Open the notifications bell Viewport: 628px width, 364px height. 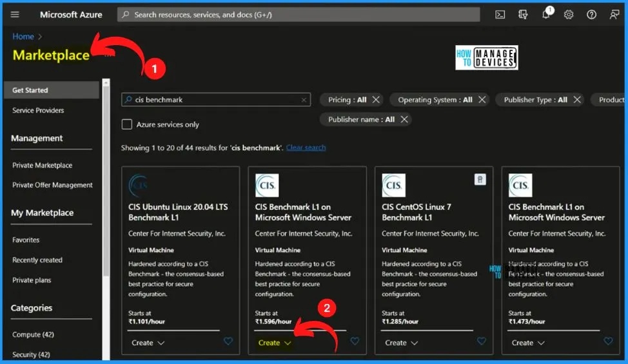tap(546, 14)
